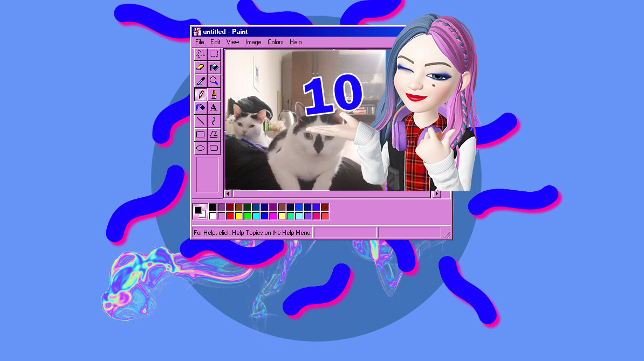Viewport: 644px width, 361px height.
Task: Choose the Curve tool
Action: (214, 121)
